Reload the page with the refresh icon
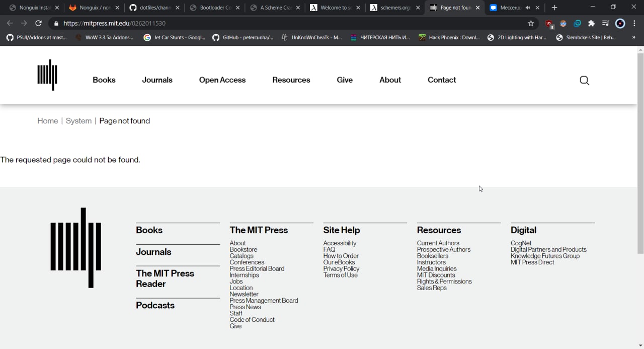The height and width of the screenshot is (349, 644). (x=38, y=23)
